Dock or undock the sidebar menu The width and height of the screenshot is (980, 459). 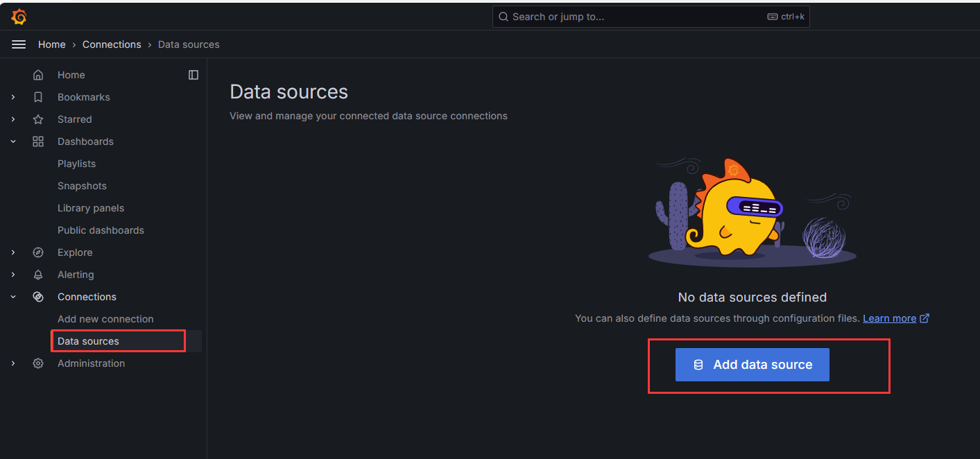[x=194, y=75]
